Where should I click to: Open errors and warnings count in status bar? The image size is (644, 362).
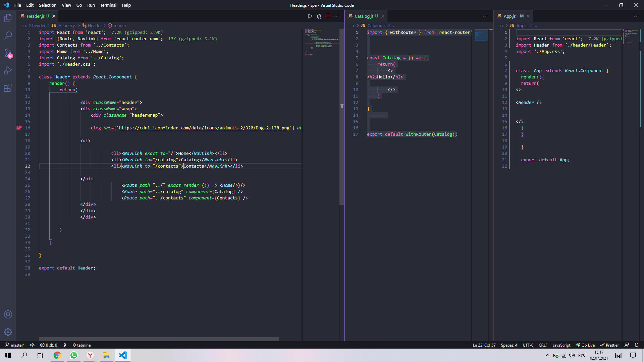(x=49, y=345)
